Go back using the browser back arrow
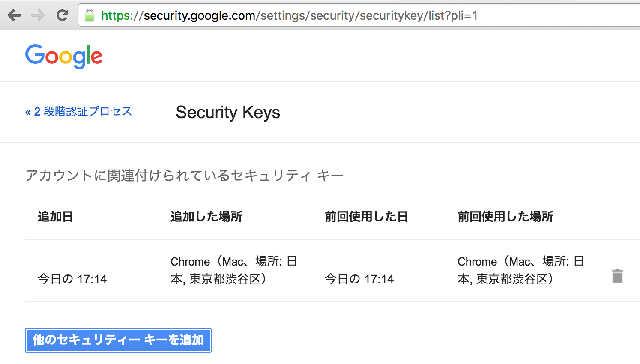This screenshot has height=364, width=640. (x=15, y=15)
